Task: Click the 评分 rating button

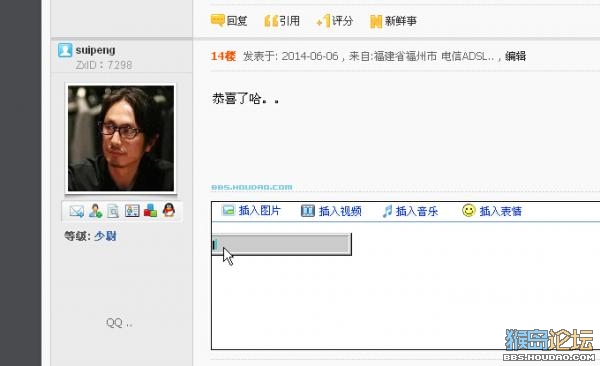Action: [x=335, y=21]
